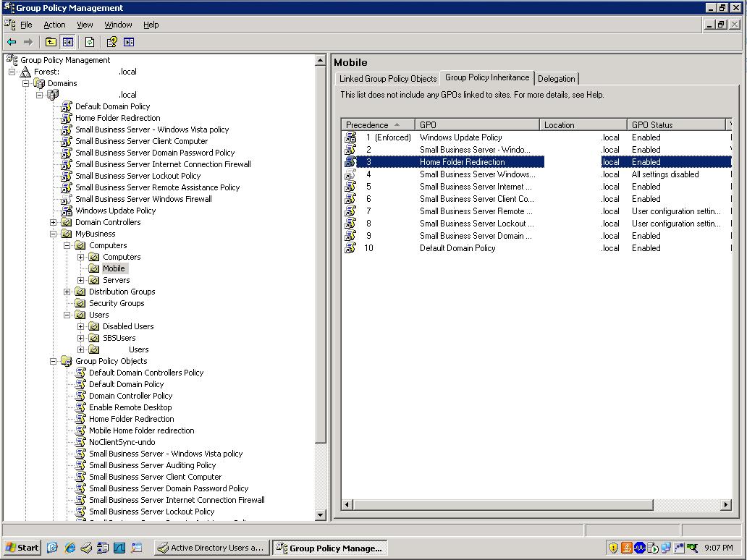
Task: Toggle the Show/Hide Action Pane icon
Action: 129,43
